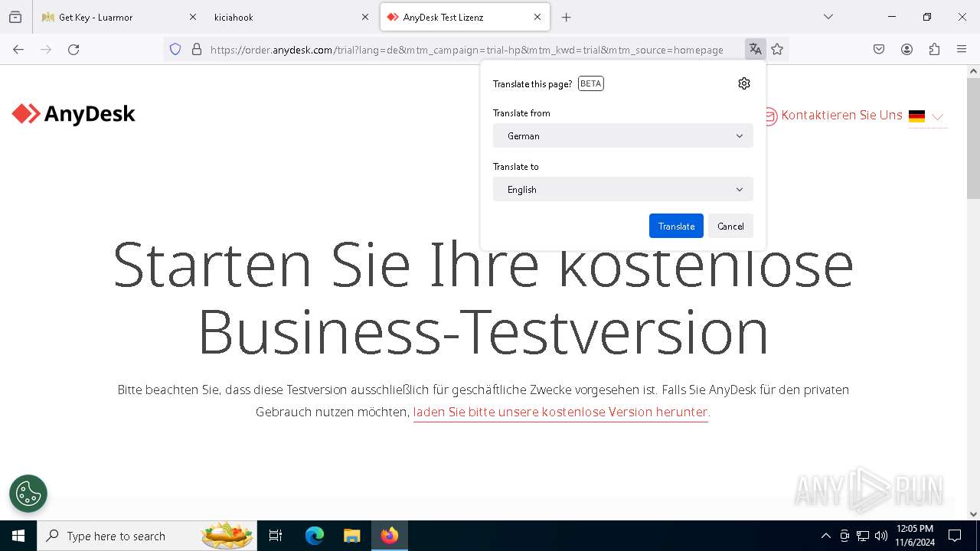980x551 pixels.
Task: Open volume control in tray
Action: 881,536
